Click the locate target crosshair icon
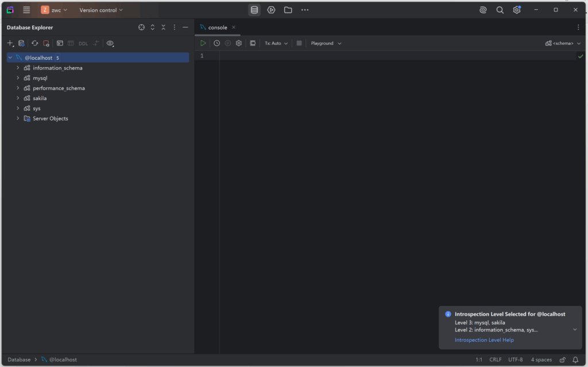Viewport: 588px width, 367px height. pos(141,28)
